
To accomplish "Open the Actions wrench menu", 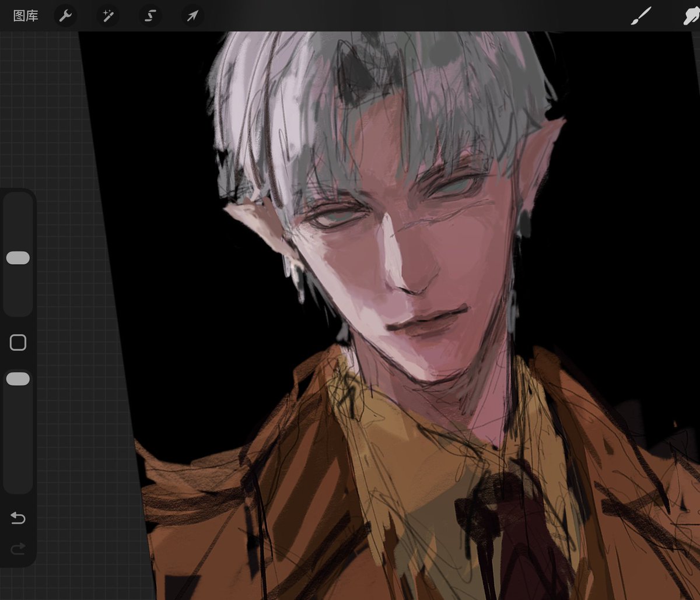I will click(66, 16).
